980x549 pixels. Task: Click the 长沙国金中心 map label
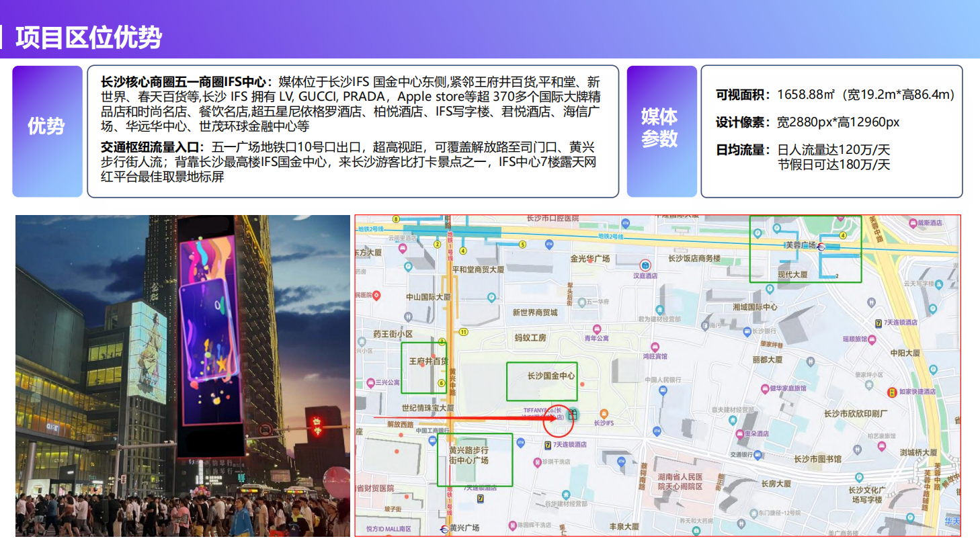pyautogui.click(x=551, y=376)
